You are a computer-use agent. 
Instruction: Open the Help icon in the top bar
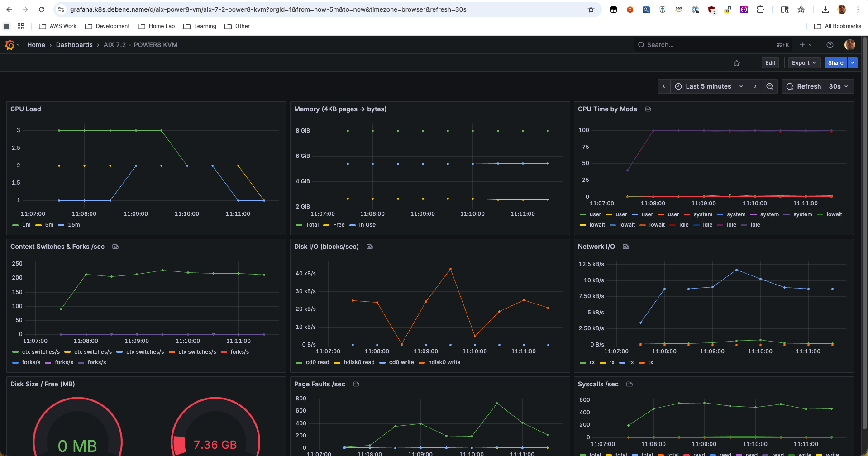tap(830, 44)
